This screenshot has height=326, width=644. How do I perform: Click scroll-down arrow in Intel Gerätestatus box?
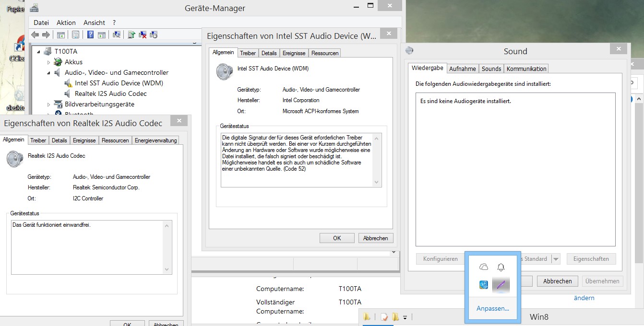(x=376, y=182)
